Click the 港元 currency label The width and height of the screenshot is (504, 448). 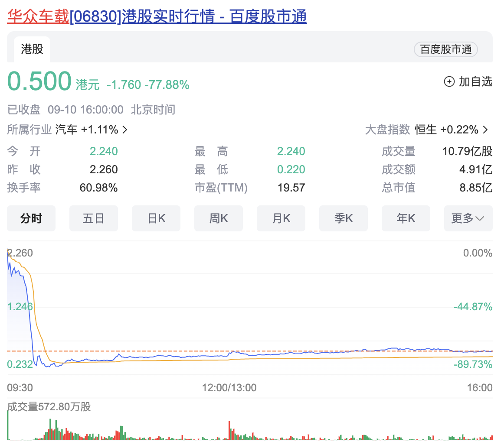tap(88, 85)
